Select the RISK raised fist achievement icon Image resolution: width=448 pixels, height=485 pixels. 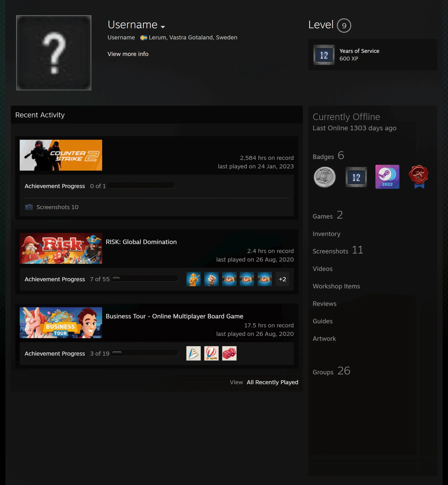click(x=211, y=279)
